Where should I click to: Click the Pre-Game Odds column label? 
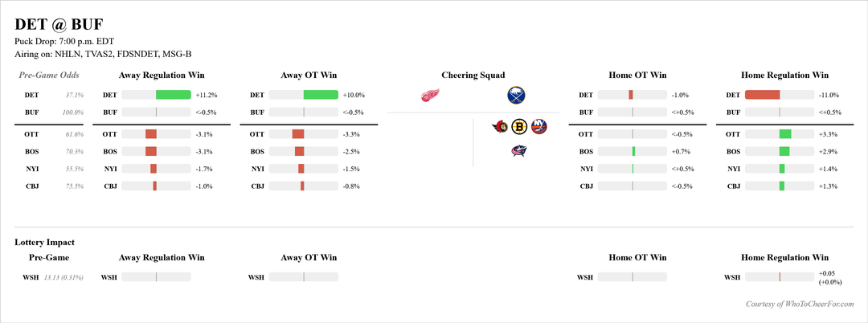(x=50, y=76)
